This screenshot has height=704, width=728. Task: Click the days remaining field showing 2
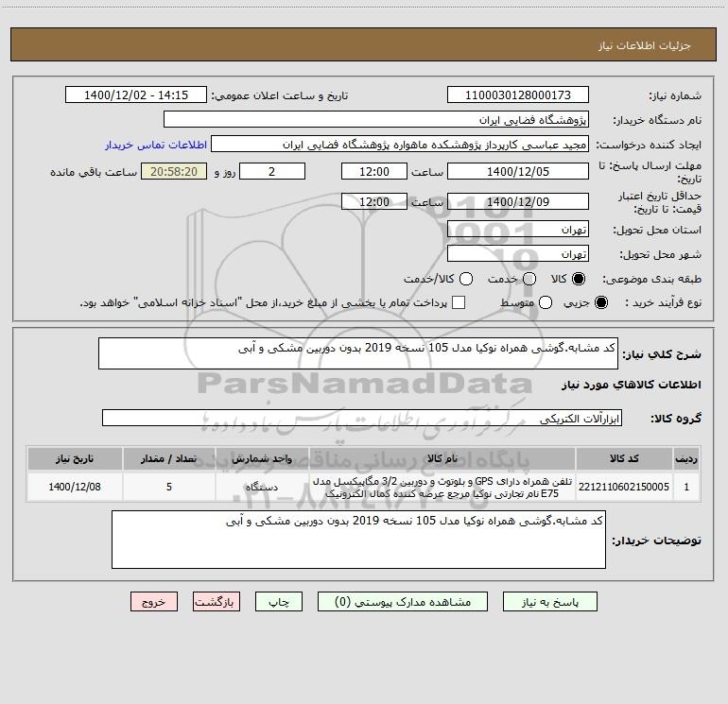(x=272, y=171)
